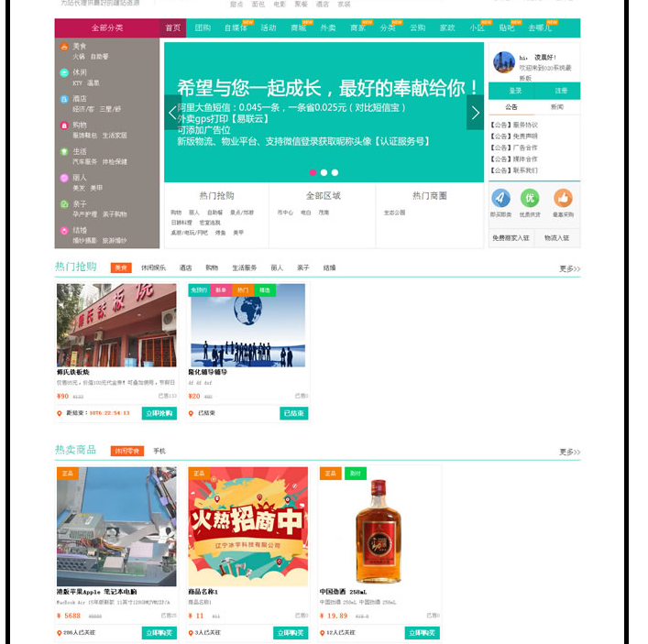
Task: Open the 团购 navigation tab
Action: [203, 28]
